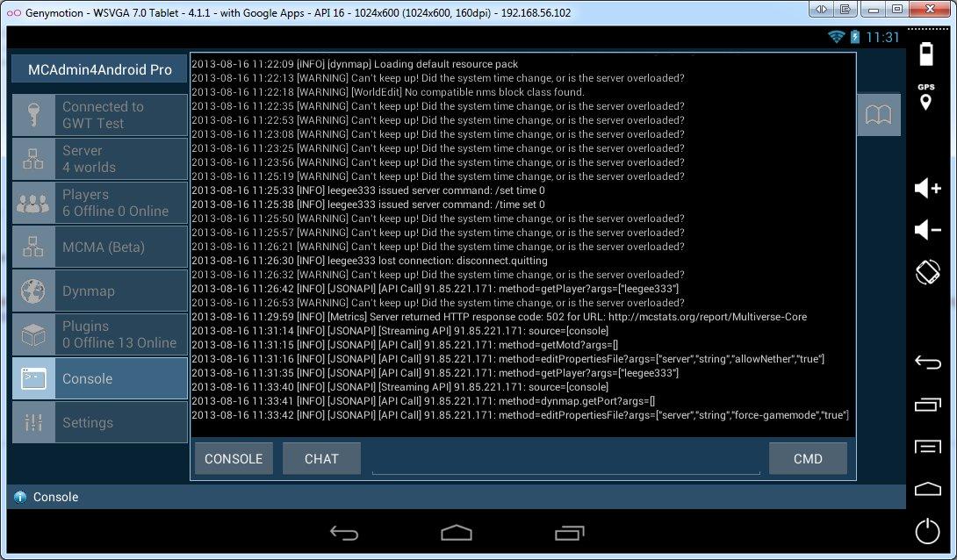Increase volume with the volume up icon
Screen dimensions: 957x560
[926, 188]
